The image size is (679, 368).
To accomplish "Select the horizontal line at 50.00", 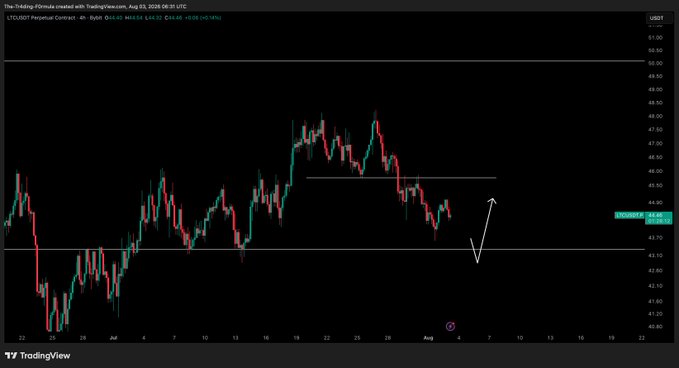I will [324, 61].
